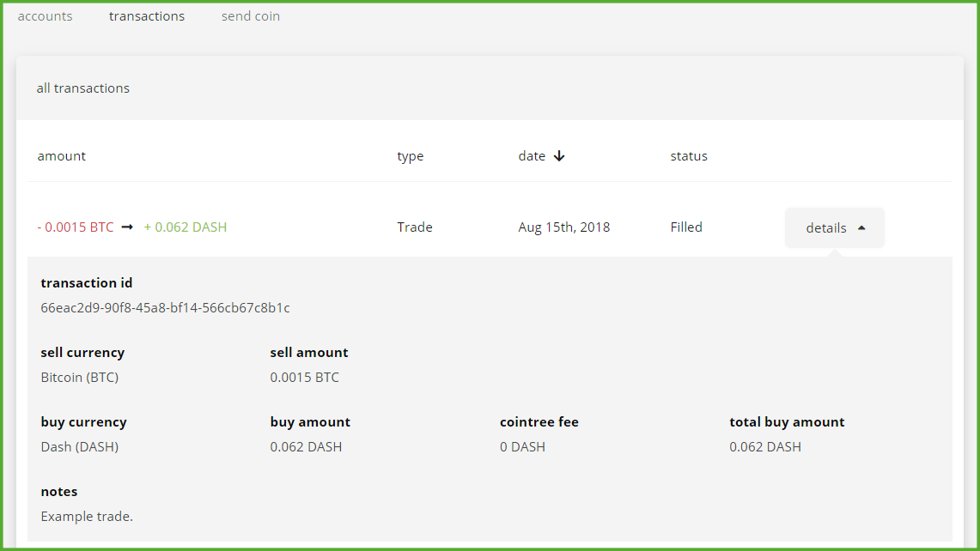Sort by the status column header
The width and height of the screenshot is (980, 551).
(689, 156)
